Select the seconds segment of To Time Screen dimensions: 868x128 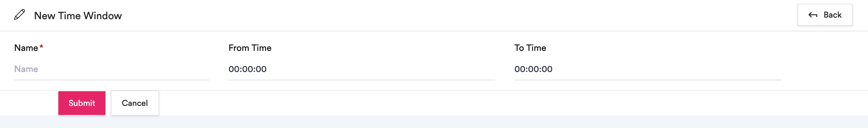point(547,69)
